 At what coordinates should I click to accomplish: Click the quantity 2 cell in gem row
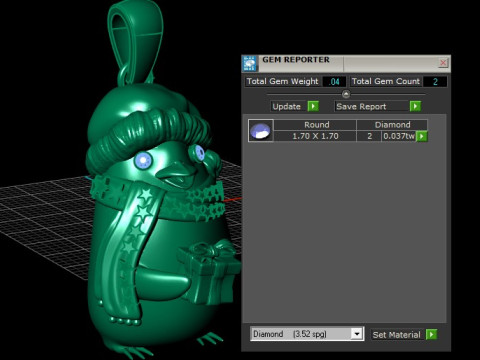click(369, 136)
